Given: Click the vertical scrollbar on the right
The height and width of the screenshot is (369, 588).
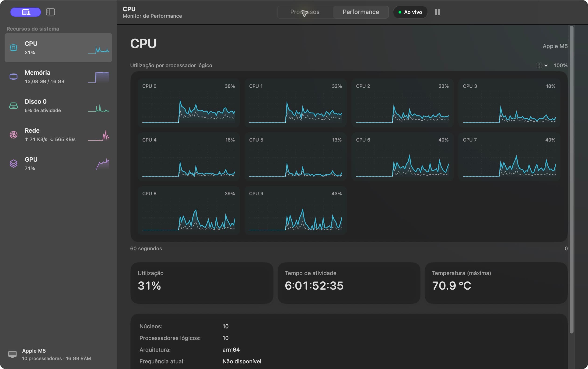Looking at the screenshot, I should pos(571,179).
